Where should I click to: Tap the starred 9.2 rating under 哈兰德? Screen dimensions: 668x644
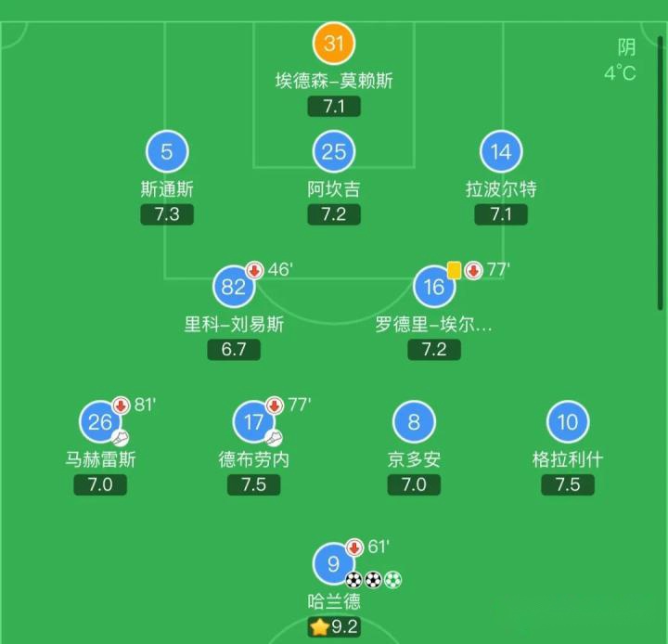pyautogui.click(x=334, y=627)
